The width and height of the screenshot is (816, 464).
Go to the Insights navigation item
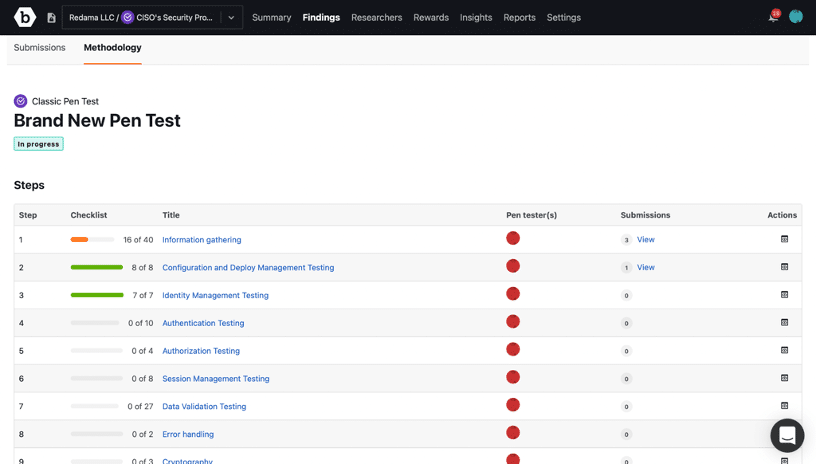[476, 17]
